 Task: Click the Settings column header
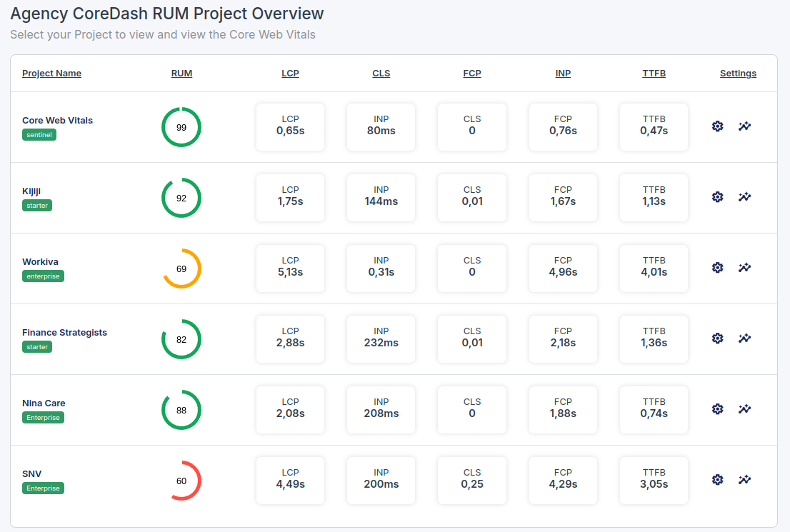tap(738, 73)
